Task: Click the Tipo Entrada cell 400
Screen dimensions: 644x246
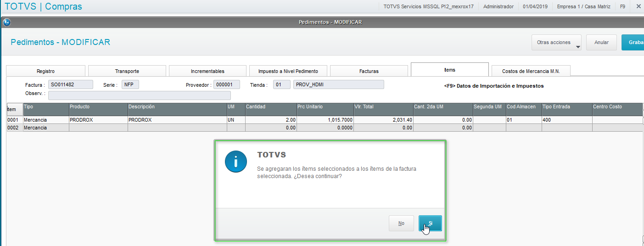Action: point(567,120)
